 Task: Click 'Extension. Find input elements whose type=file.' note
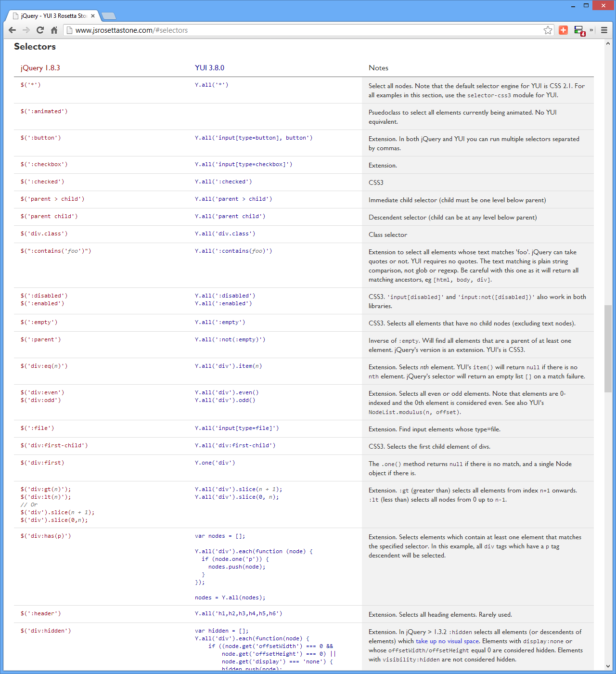435,429
